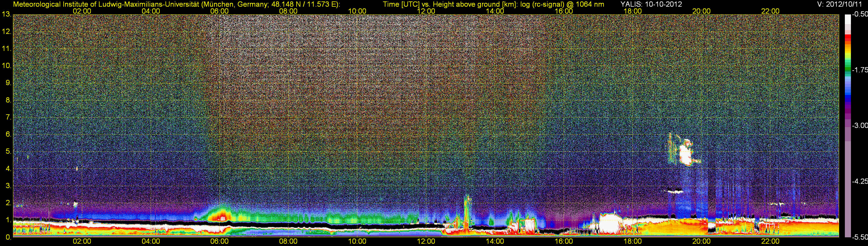Click the '2.' height axis label
868x246 pixels.
point(8,203)
